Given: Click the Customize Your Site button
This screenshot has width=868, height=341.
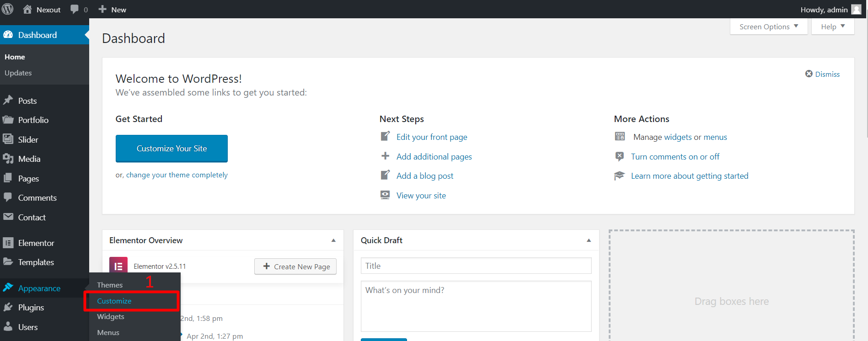Looking at the screenshot, I should tap(171, 149).
